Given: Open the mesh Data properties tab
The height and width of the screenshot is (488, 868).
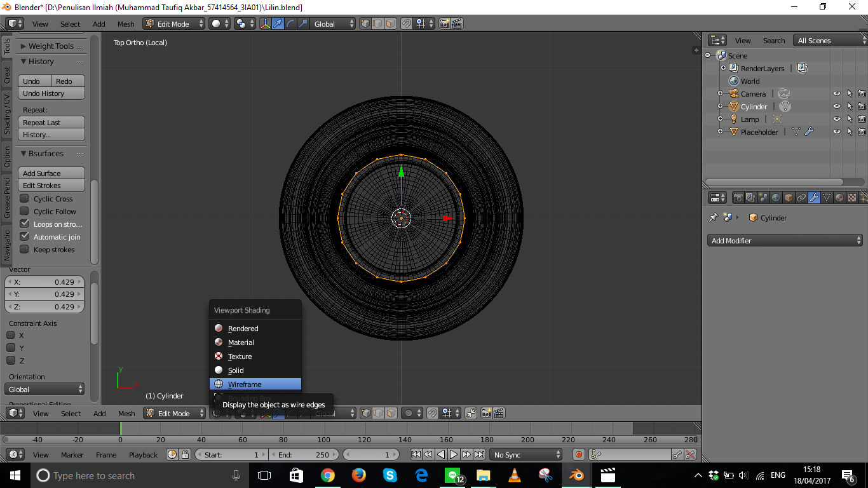Looking at the screenshot, I should point(827,198).
